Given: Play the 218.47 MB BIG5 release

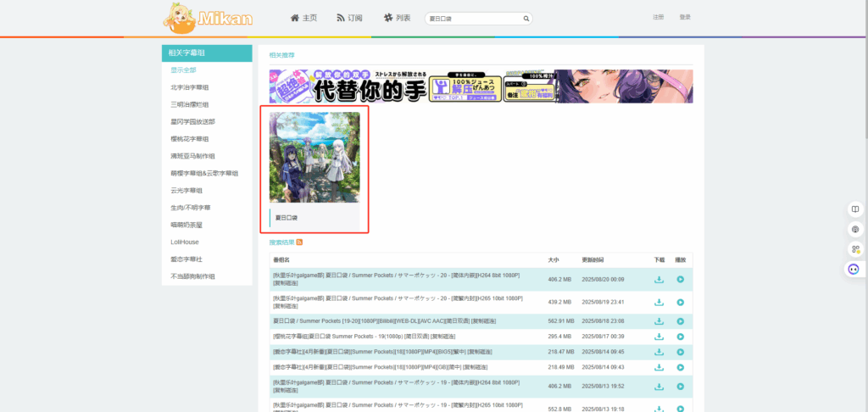Looking at the screenshot, I should click(x=681, y=352).
